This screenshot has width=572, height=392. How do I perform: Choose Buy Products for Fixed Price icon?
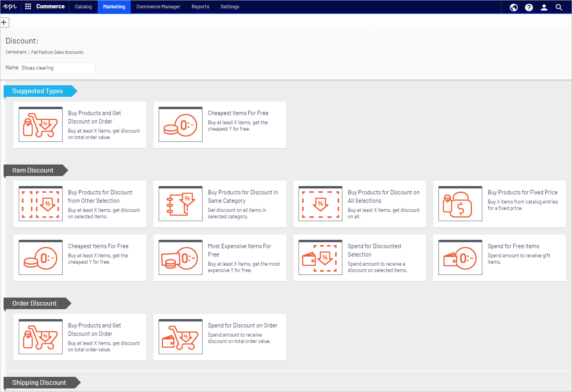[x=460, y=204]
